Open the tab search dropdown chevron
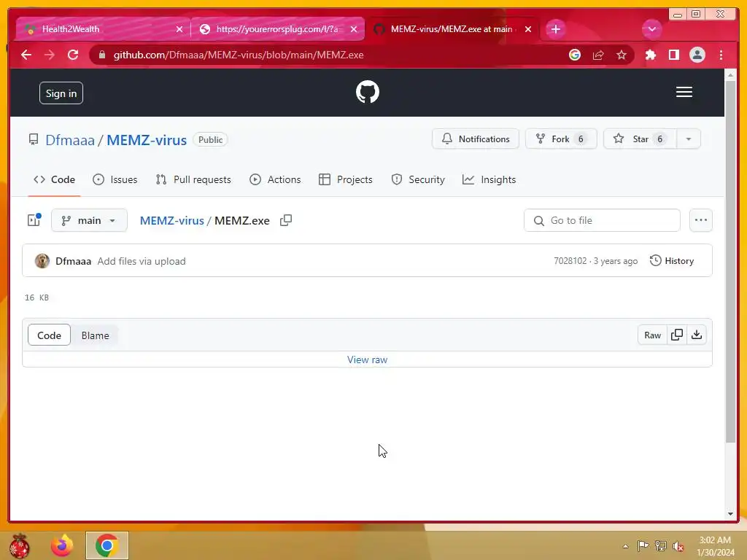747x560 pixels. [x=651, y=29]
